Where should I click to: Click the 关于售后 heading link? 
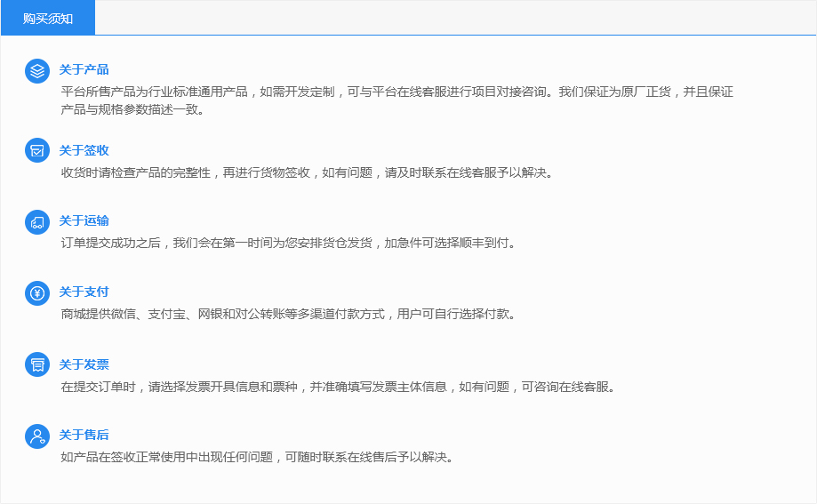pyautogui.click(x=84, y=435)
